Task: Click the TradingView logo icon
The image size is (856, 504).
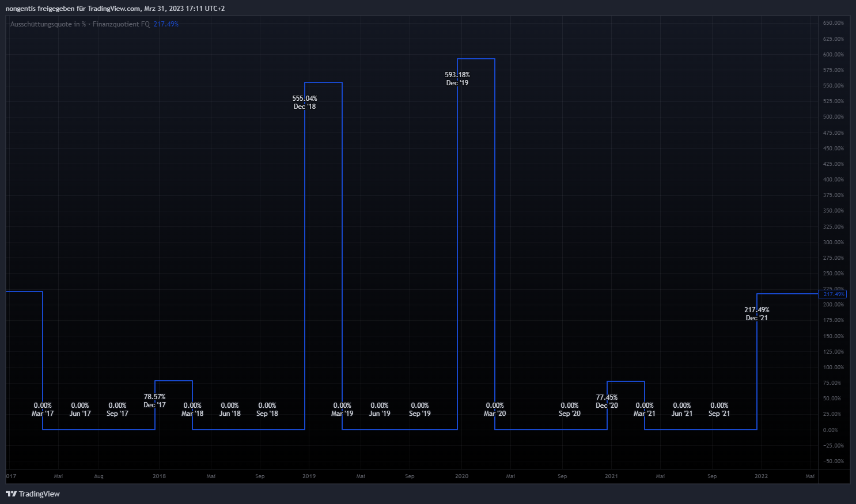Action: [11, 494]
